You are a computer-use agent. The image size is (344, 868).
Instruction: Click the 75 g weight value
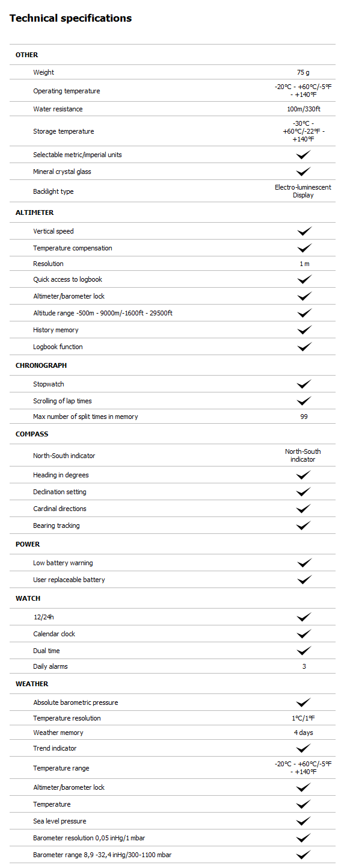(x=303, y=72)
